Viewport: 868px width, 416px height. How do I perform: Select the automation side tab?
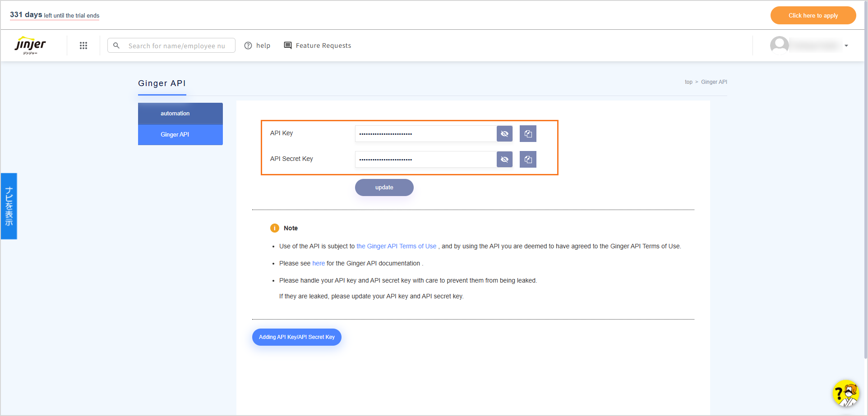tap(180, 114)
